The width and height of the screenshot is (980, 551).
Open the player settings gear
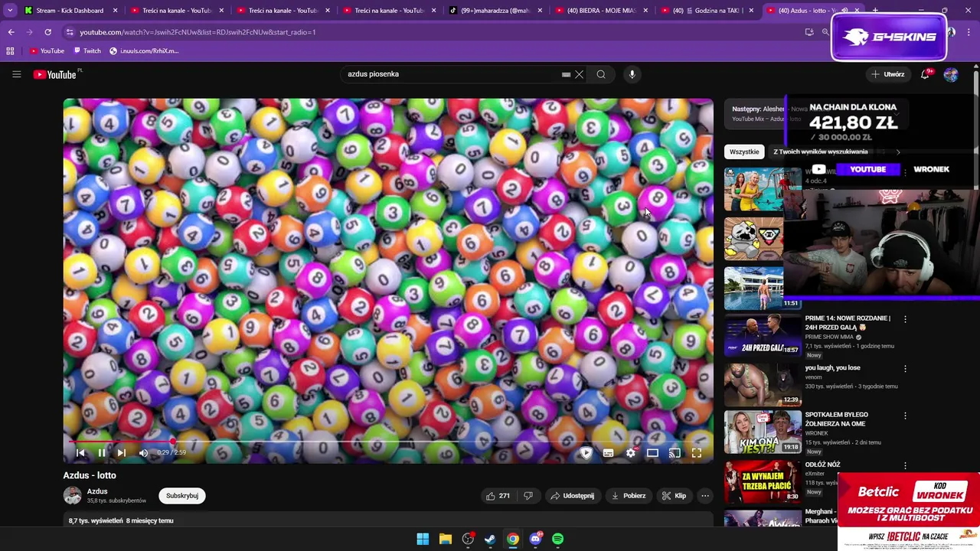[630, 453]
